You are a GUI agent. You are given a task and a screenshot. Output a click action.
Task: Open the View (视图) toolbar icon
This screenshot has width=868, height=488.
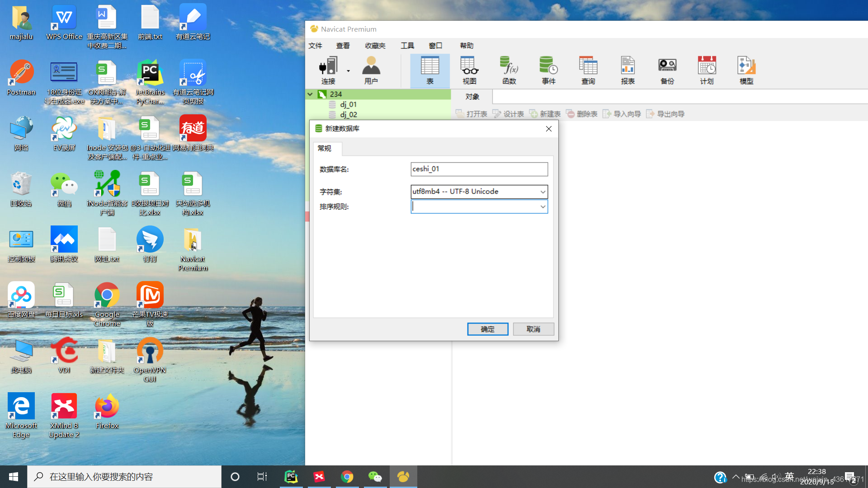469,70
